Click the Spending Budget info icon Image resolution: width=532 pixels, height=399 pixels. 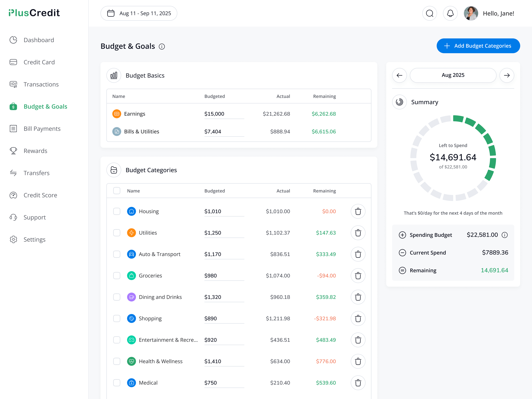(x=505, y=235)
